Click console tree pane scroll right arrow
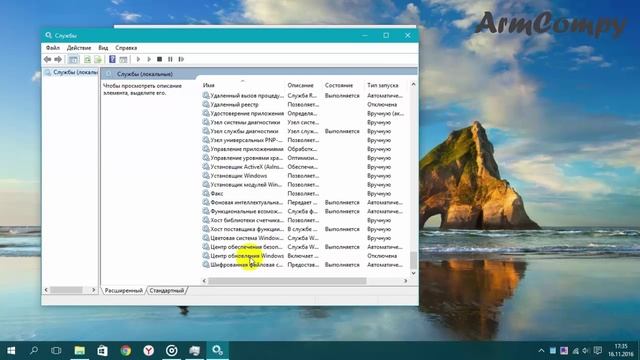Viewport: 640px width, 360px height. 94,290
